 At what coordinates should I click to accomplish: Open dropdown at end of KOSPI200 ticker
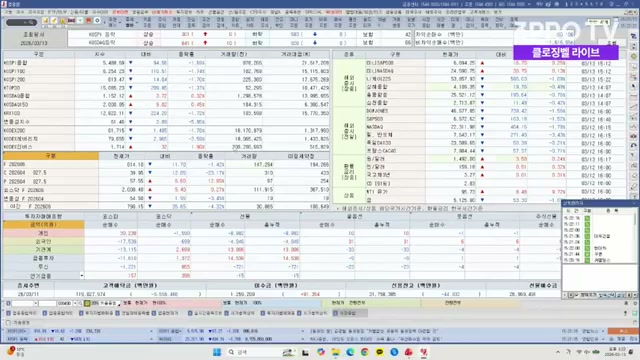151,331
